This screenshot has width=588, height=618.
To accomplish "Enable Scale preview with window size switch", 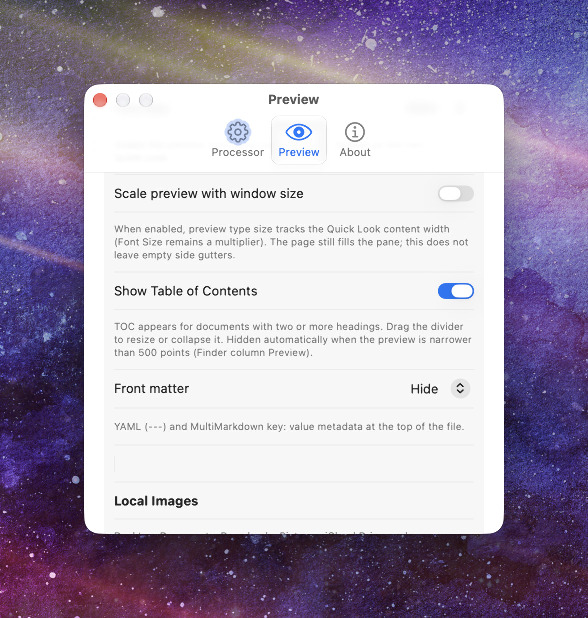I will (456, 194).
